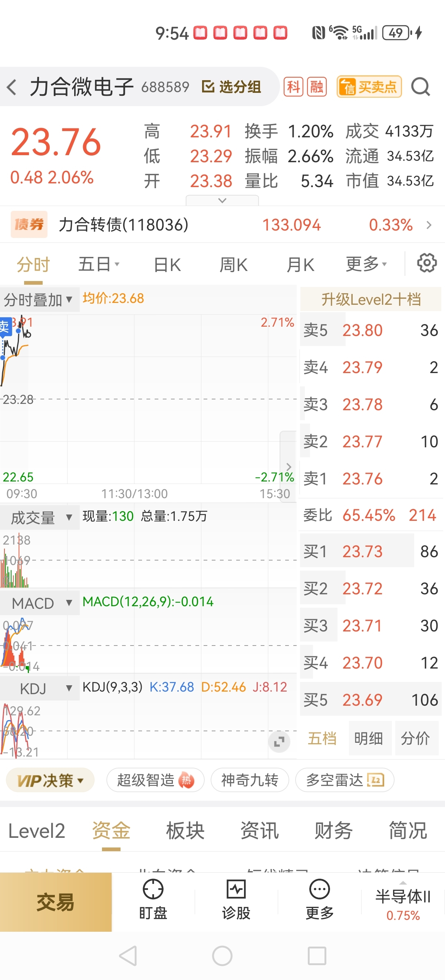Open arrow at end of bond row
The image size is (445, 980).
(x=429, y=225)
